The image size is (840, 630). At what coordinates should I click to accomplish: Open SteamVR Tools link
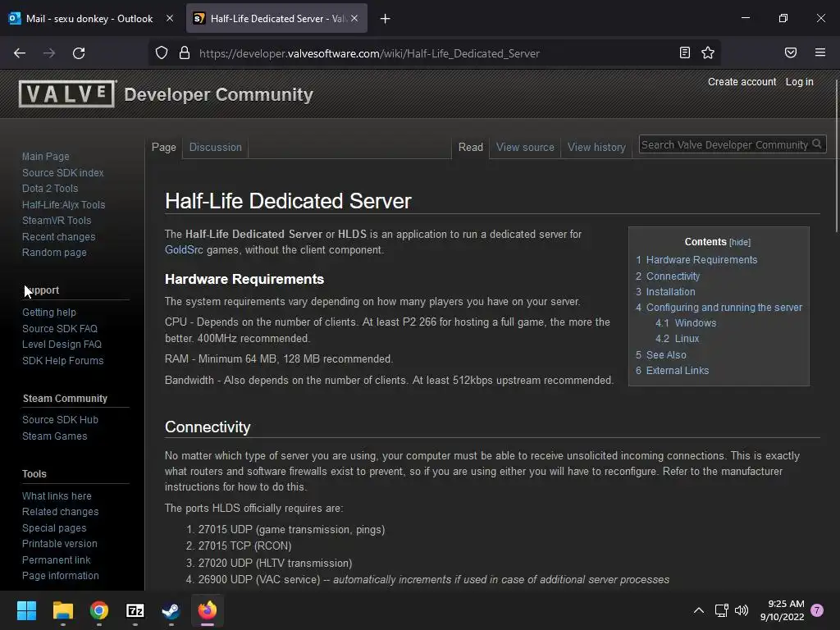coord(57,220)
